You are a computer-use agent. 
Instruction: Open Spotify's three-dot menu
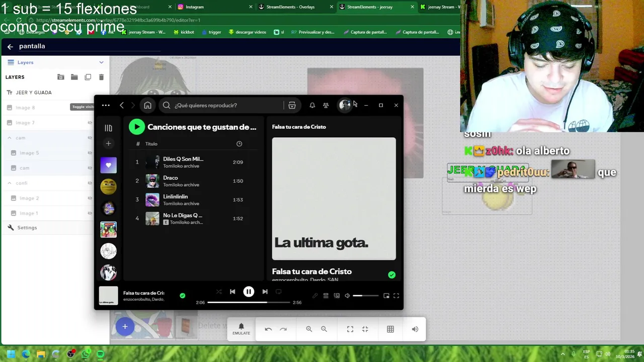point(106,105)
